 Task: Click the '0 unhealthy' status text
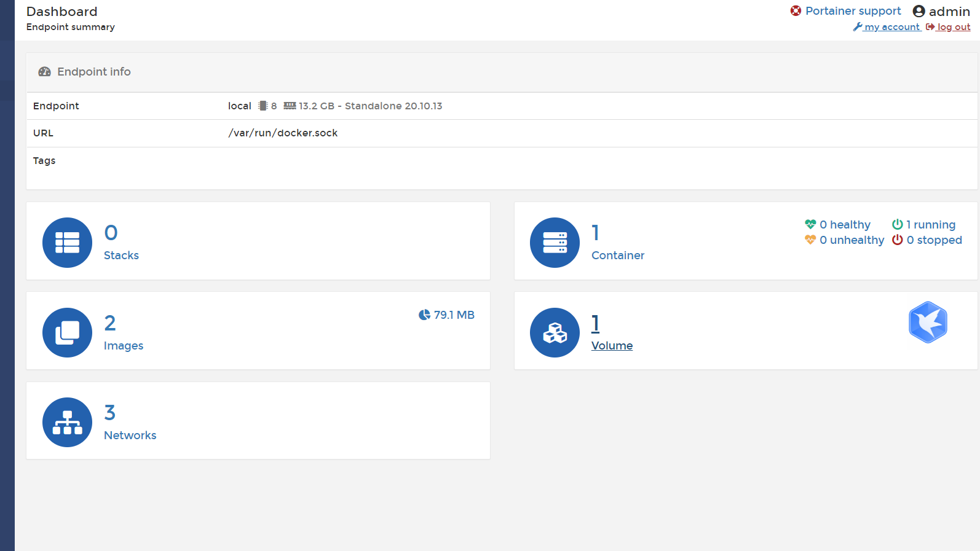tap(852, 240)
